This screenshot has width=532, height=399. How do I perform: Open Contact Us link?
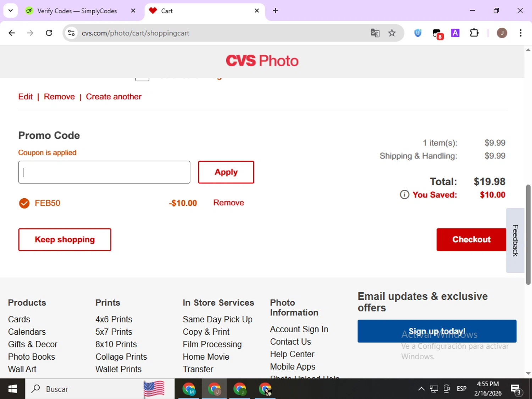[290, 342]
